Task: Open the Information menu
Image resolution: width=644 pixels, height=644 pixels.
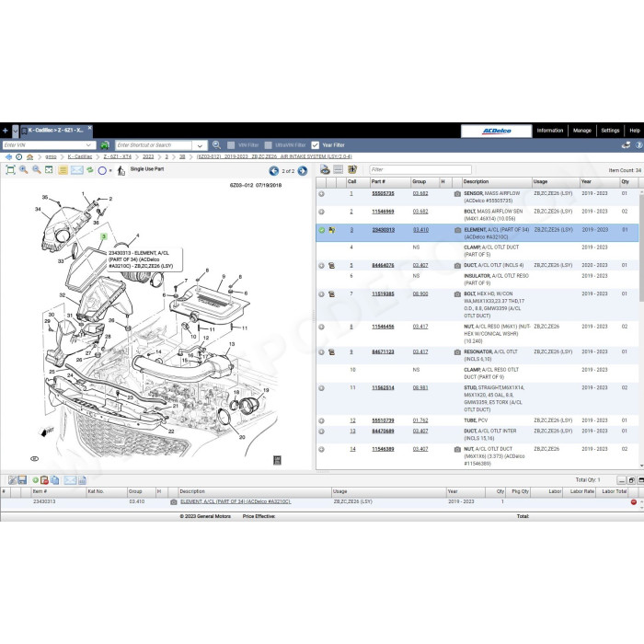Action: tap(550, 131)
